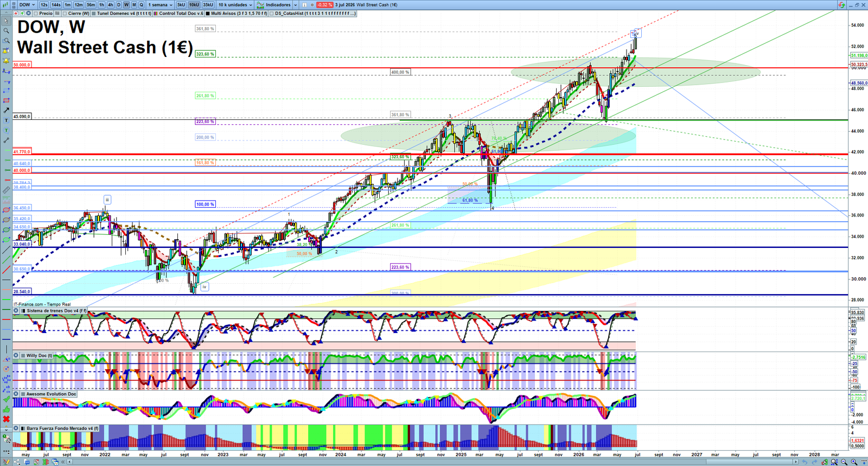This screenshot has width=868, height=466.
Task: Click the undo arrow in bottom toolbar
Action: point(805,462)
